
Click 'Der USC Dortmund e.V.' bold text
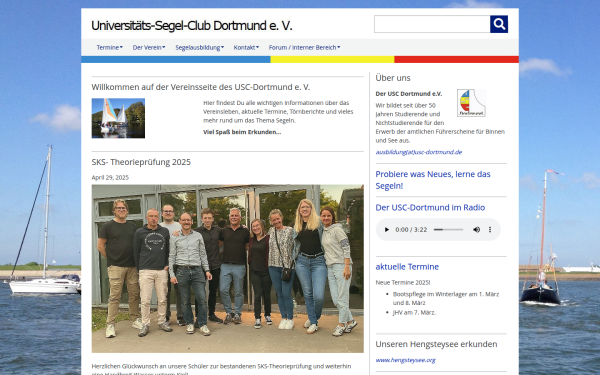(409, 94)
